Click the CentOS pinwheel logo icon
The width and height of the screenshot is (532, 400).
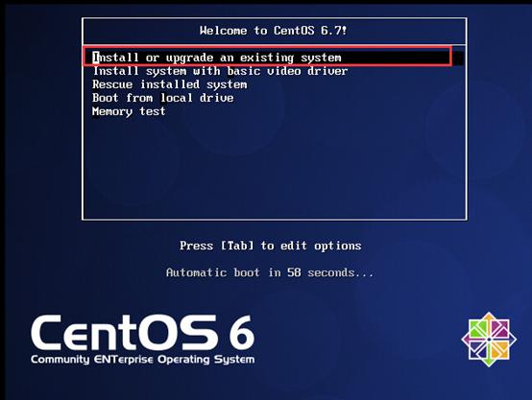(x=489, y=340)
